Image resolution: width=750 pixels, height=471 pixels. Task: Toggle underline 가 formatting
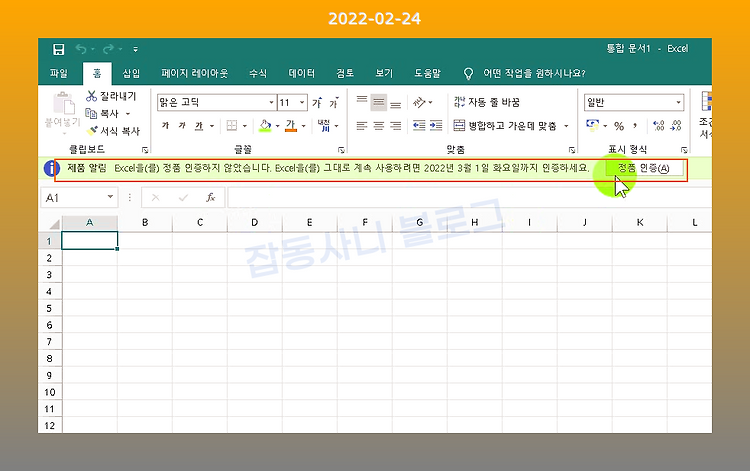pos(199,126)
